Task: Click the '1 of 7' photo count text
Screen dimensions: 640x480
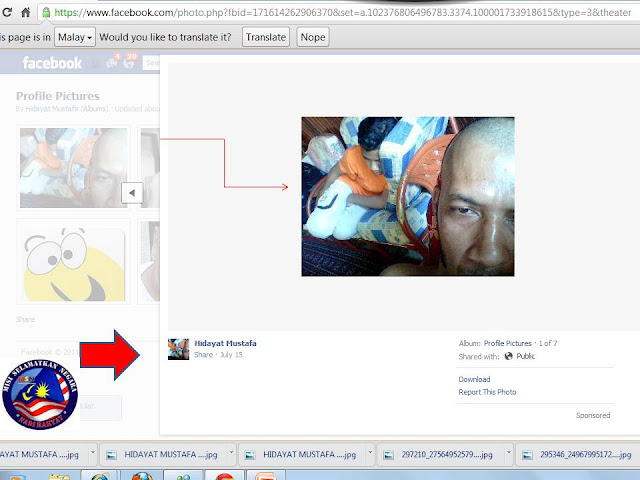Action: coord(548,343)
